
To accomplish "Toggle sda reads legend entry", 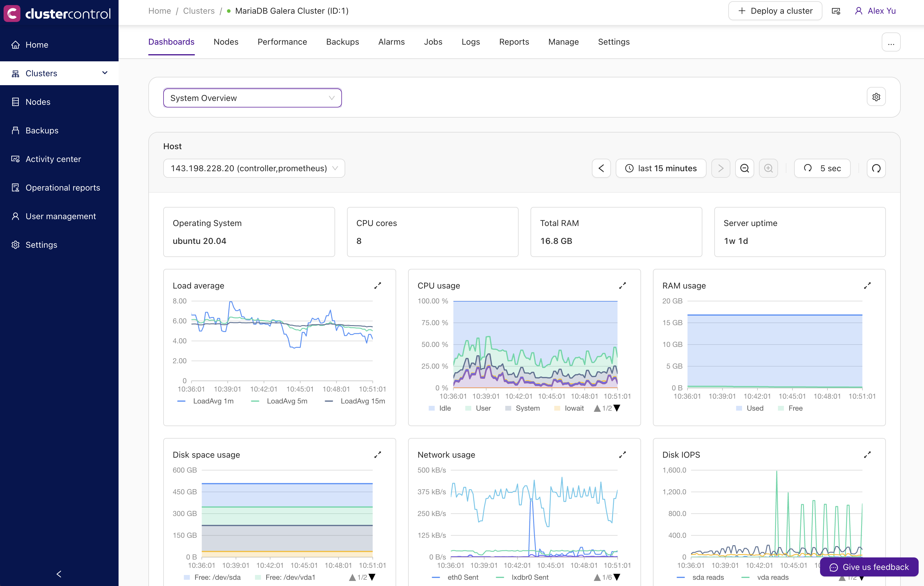I will (x=700, y=578).
